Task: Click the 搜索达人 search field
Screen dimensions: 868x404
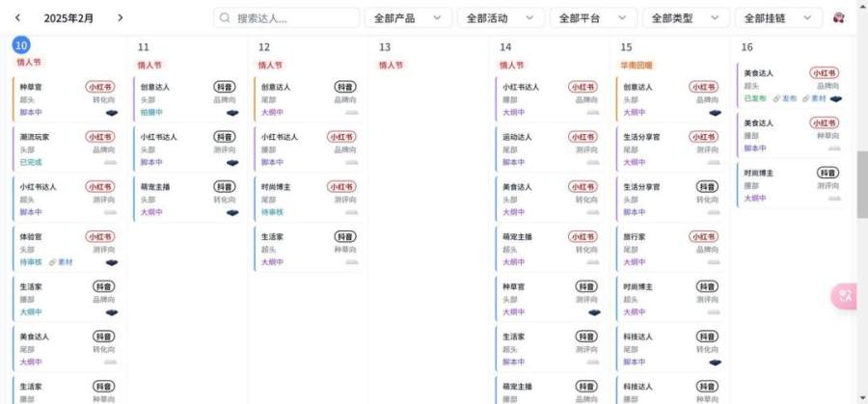Action: click(285, 17)
